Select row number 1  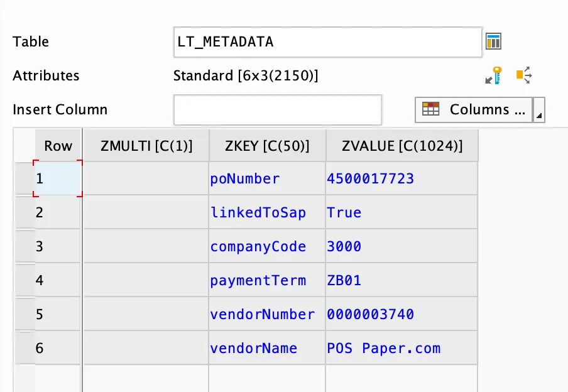58,178
